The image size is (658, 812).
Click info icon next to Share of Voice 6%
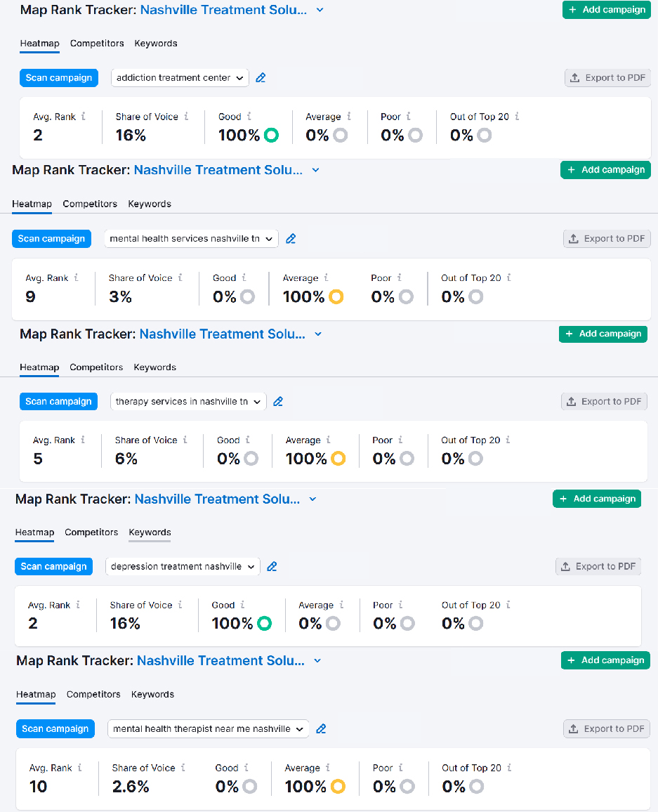(x=185, y=440)
